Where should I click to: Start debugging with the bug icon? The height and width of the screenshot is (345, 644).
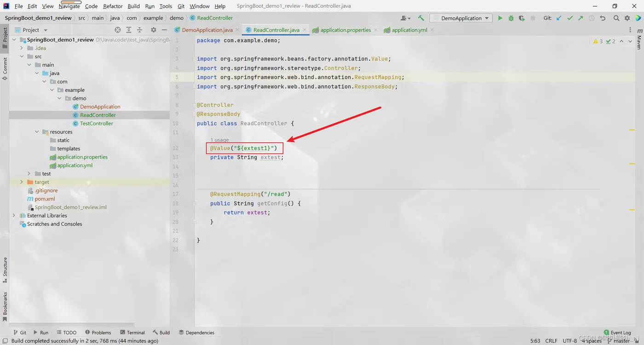click(511, 18)
